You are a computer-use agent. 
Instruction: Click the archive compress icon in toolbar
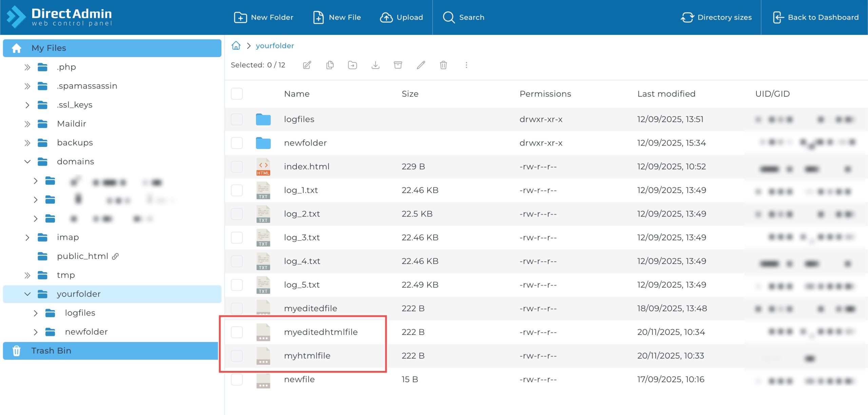[398, 65]
